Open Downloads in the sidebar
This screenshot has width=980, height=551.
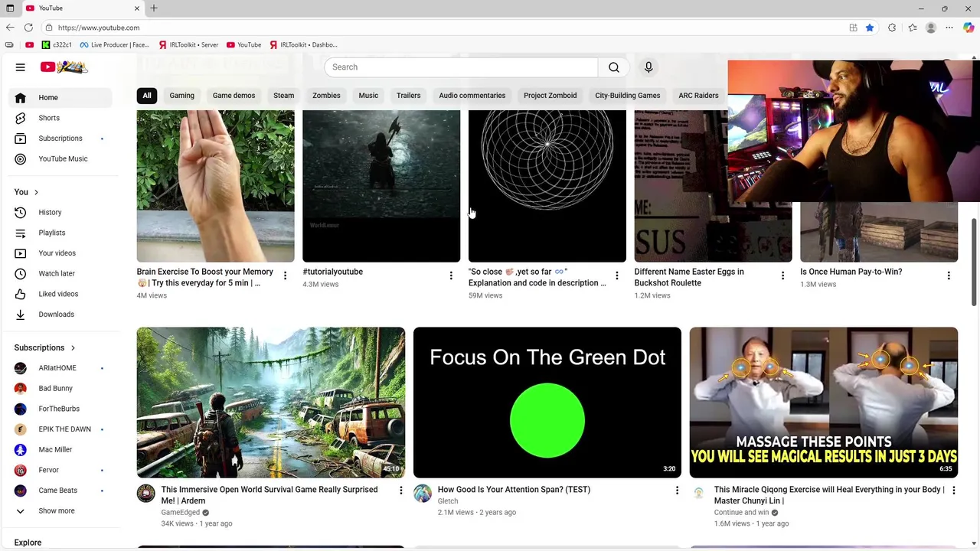tap(61, 315)
